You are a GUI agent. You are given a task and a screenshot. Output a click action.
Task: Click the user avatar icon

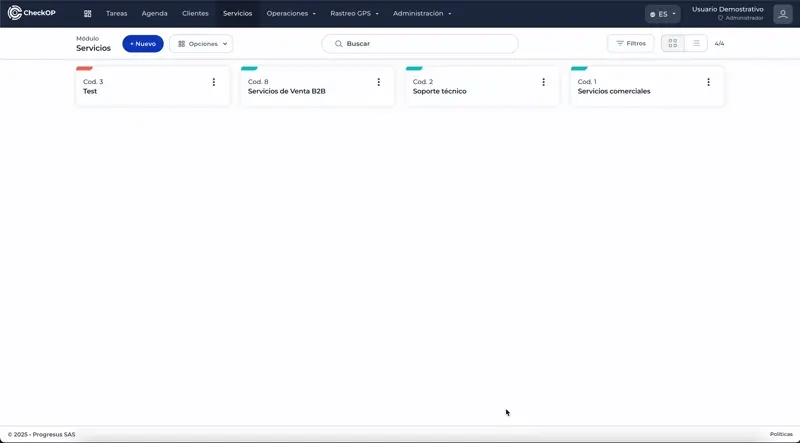coord(783,14)
